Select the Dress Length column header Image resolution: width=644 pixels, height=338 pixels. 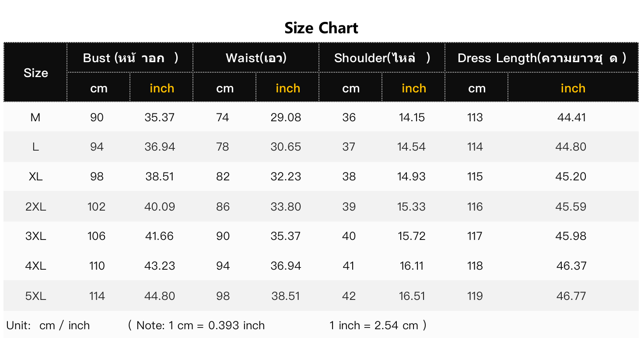point(542,58)
